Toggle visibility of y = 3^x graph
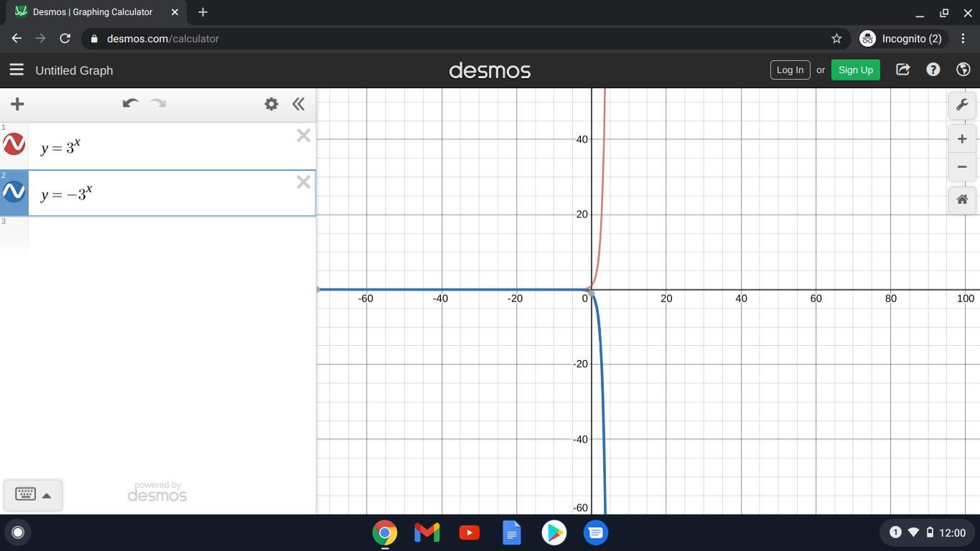This screenshot has width=980, height=551. coord(14,144)
